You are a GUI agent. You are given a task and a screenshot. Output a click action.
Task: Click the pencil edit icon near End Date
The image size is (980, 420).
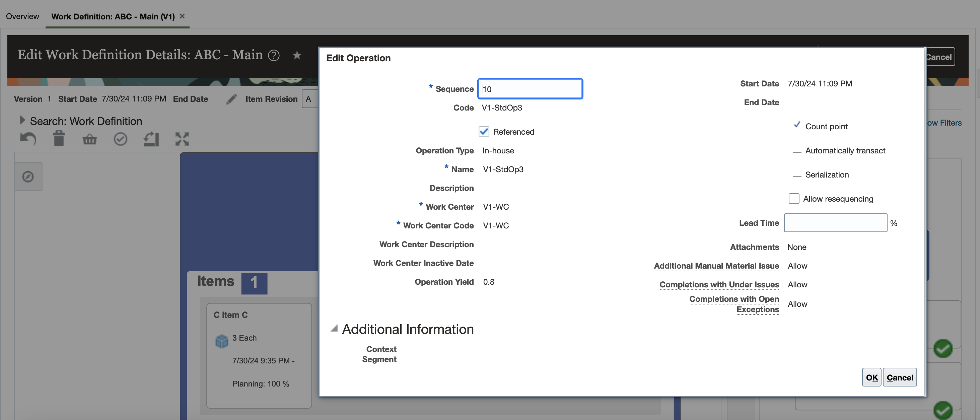(231, 99)
